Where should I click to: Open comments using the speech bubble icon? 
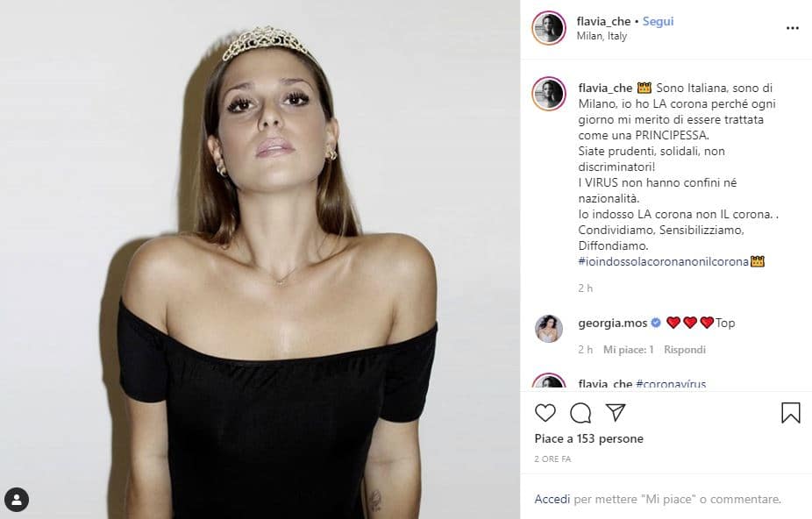coord(580,412)
